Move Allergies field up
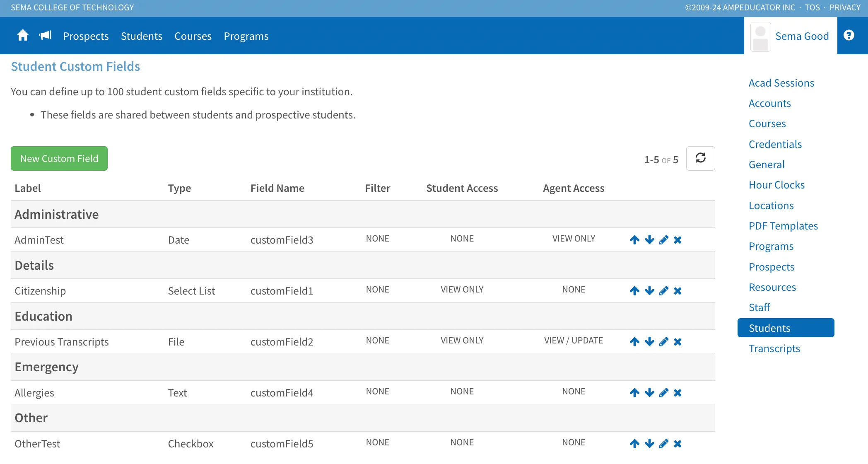The image size is (868, 464). (634, 393)
